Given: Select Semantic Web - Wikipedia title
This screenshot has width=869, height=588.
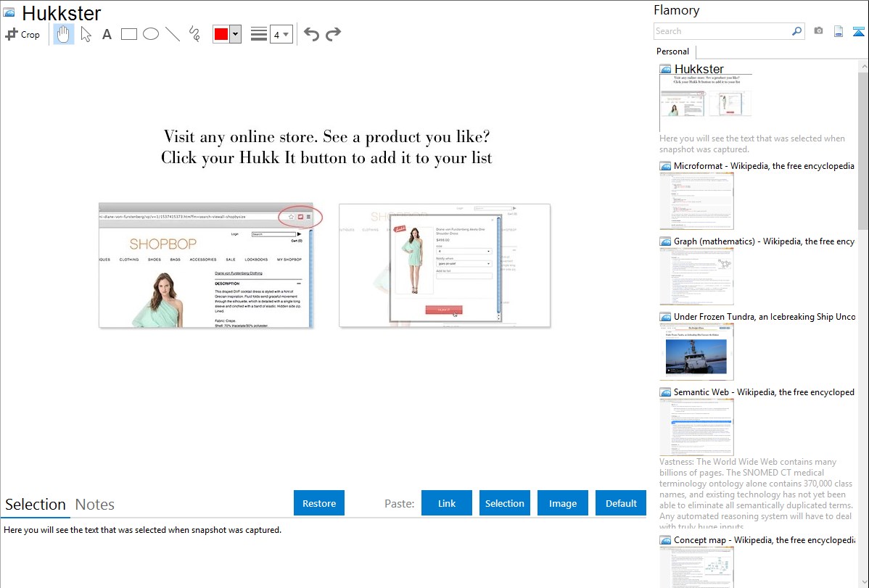Looking at the screenshot, I should 764,392.
